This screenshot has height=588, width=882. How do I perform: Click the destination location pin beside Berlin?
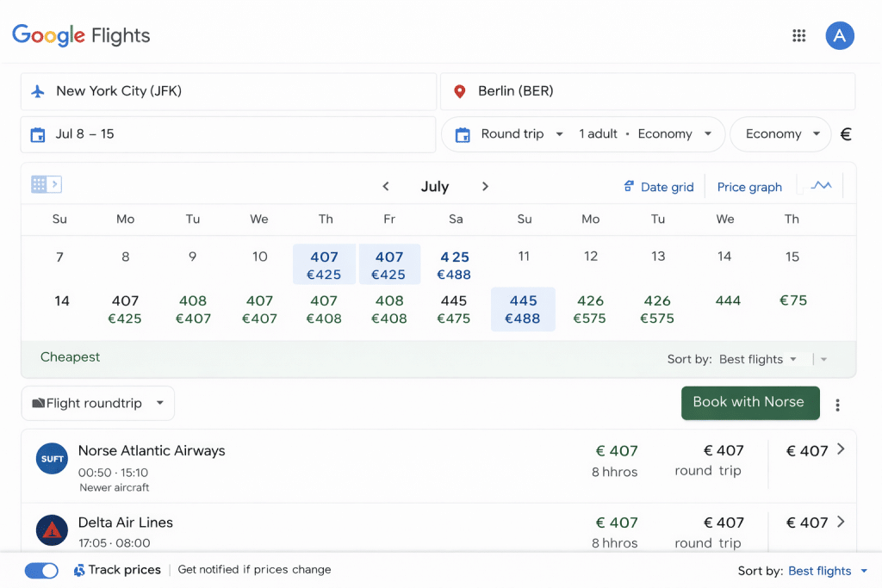459,90
